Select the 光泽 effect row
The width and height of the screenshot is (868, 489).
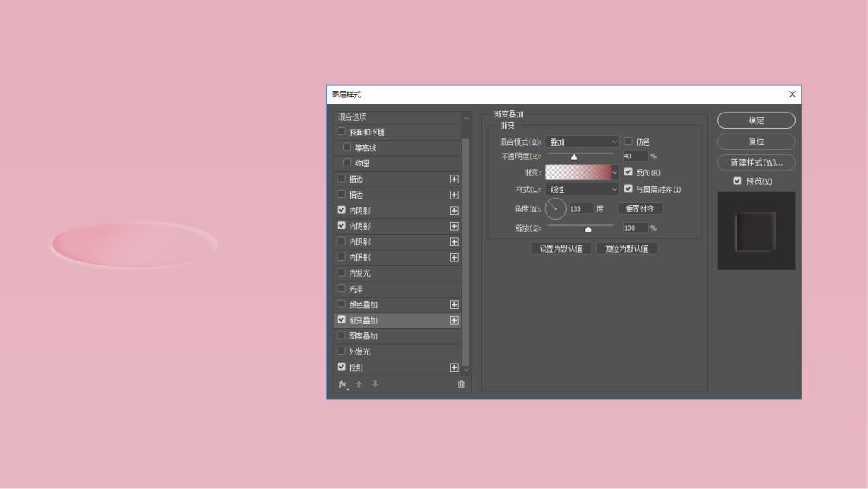pyautogui.click(x=398, y=289)
